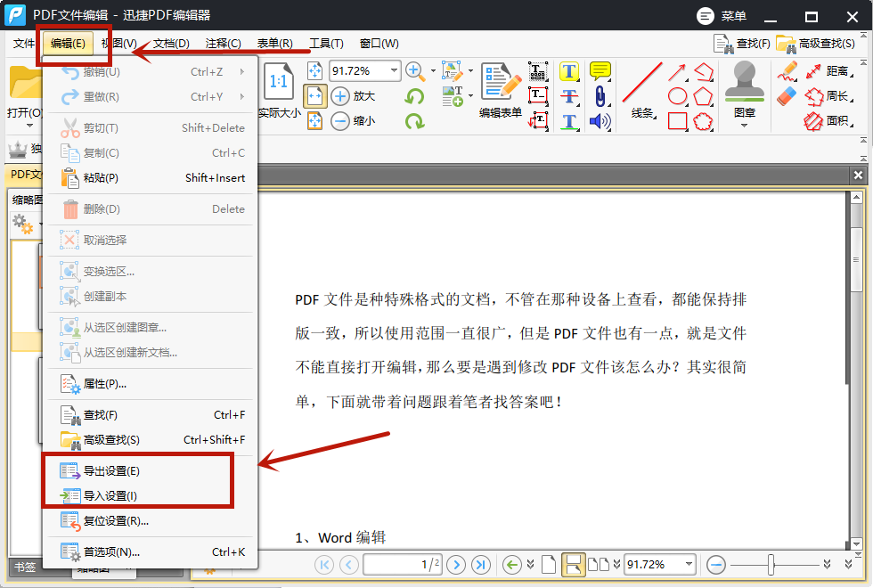The width and height of the screenshot is (873, 588).
Task: Click the zoom slider handle in status bar
Action: pos(771,564)
